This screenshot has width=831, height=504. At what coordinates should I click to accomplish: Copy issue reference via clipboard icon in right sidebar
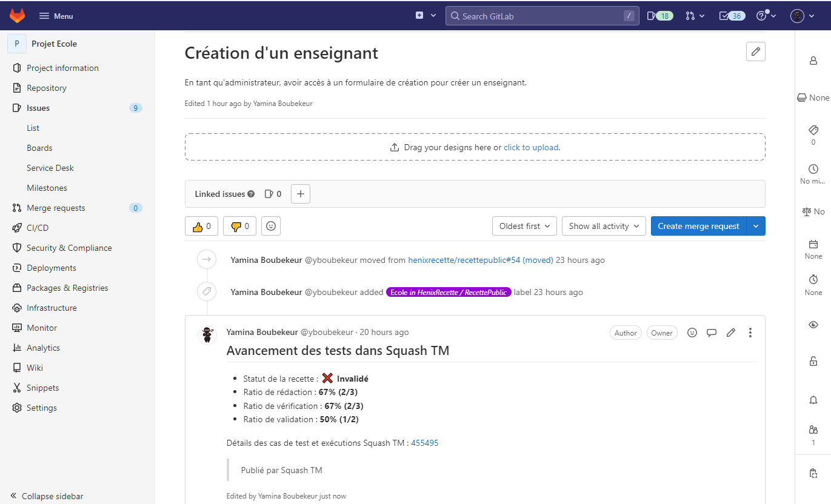(x=813, y=473)
